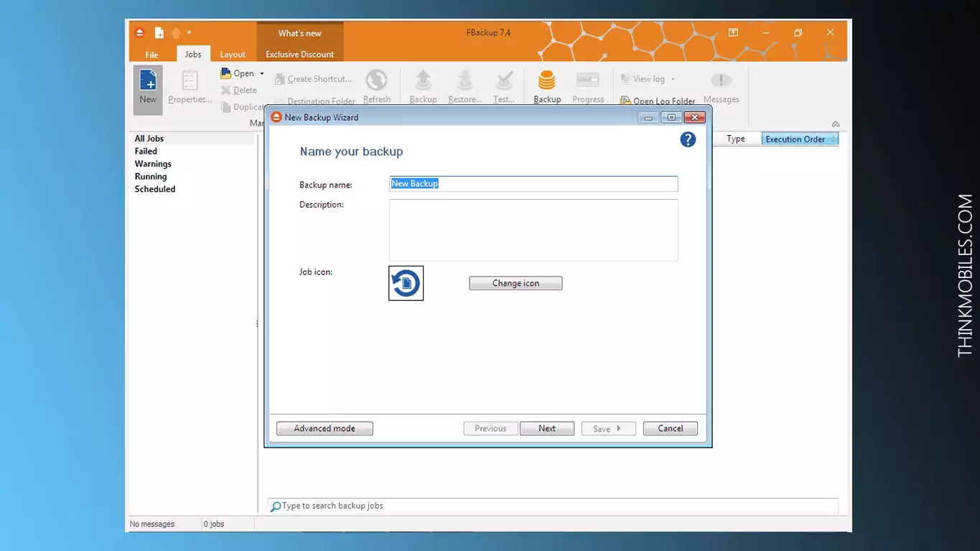This screenshot has height=551, width=980.
Task: Open the Exclusive Discount tab
Action: click(x=300, y=55)
